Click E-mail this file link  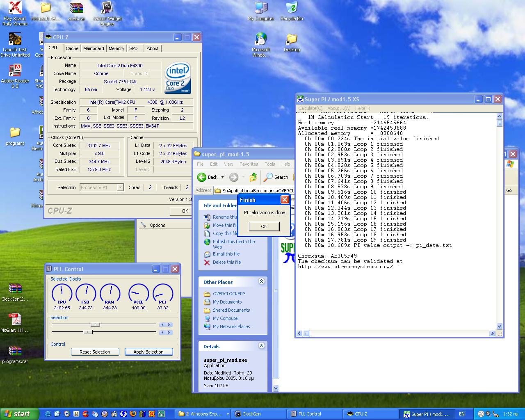tap(222, 254)
